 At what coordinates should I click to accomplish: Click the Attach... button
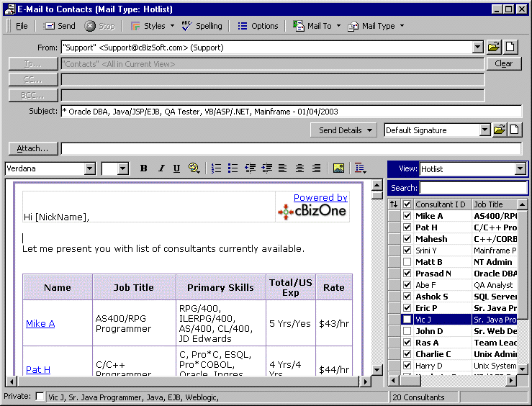[x=33, y=148]
